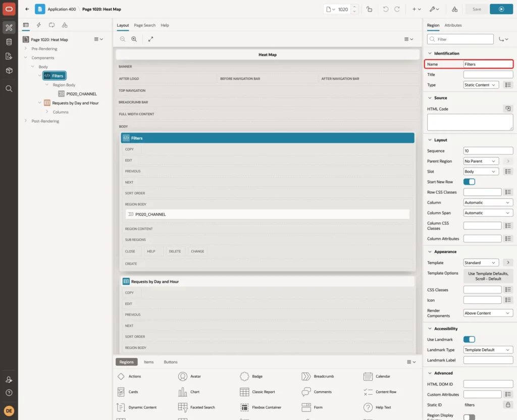Open the Rendering tree tab icon

(x=26, y=25)
